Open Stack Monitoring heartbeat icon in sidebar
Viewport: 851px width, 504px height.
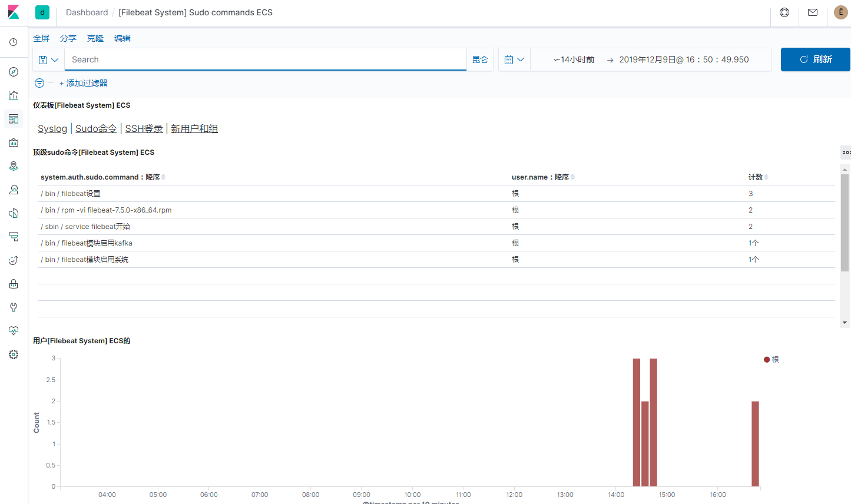pos(14,331)
